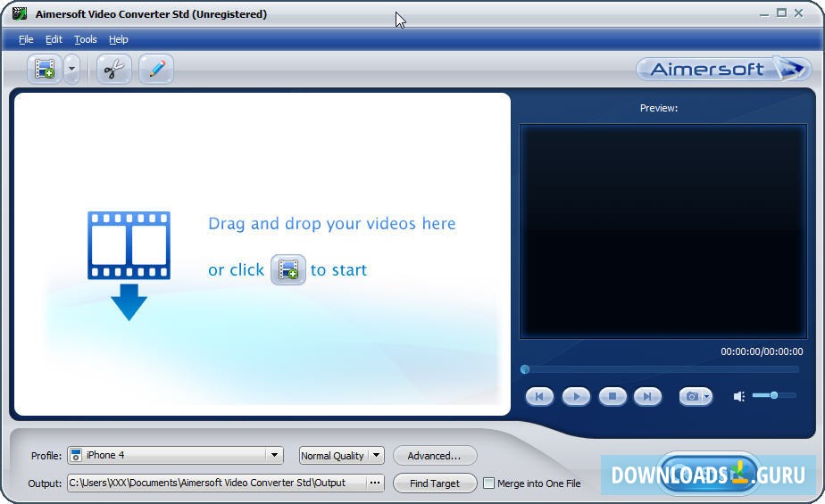Click the app icon in the title bar
The width and height of the screenshot is (825, 504).
coord(20,13)
